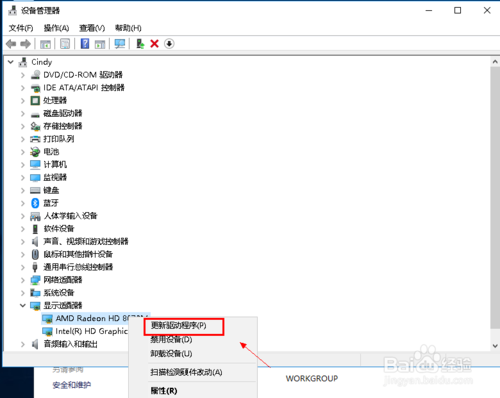
Task: Toggle the console tree toolbar icon
Action: click(45, 44)
